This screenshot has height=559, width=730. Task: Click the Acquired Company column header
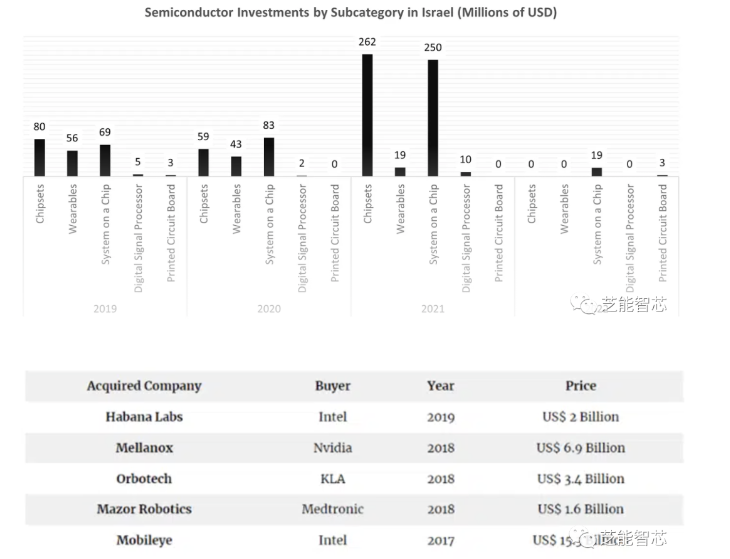pos(144,386)
